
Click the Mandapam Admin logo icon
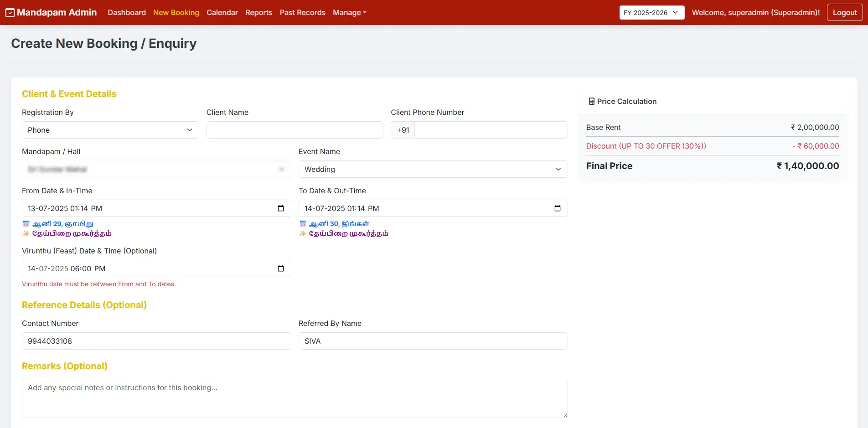(10, 13)
